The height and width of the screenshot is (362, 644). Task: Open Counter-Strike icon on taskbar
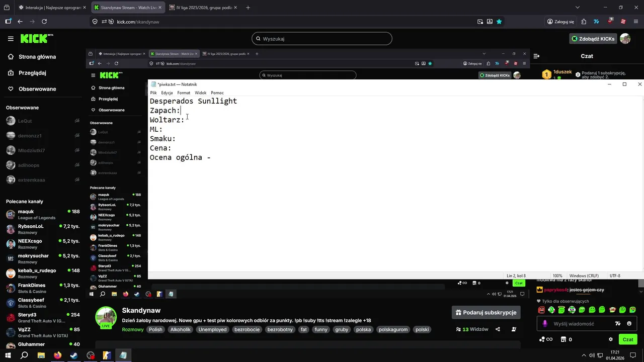pos(107,355)
